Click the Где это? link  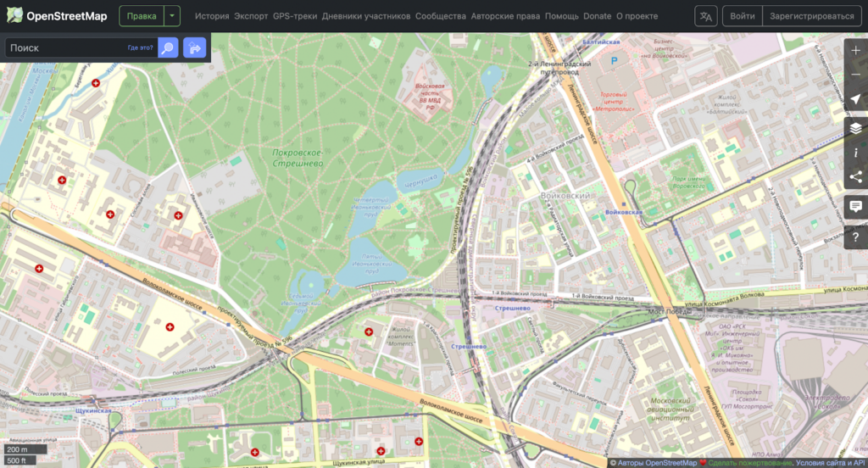point(140,48)
